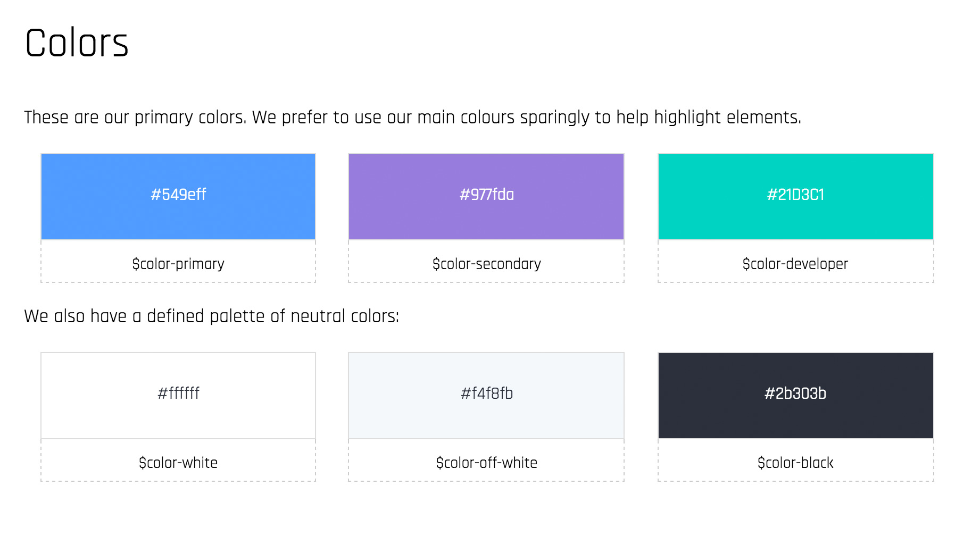This screenshot has width=980, height=536.
Task: Click the Colors page heading
Action: [x=77, y=43]
